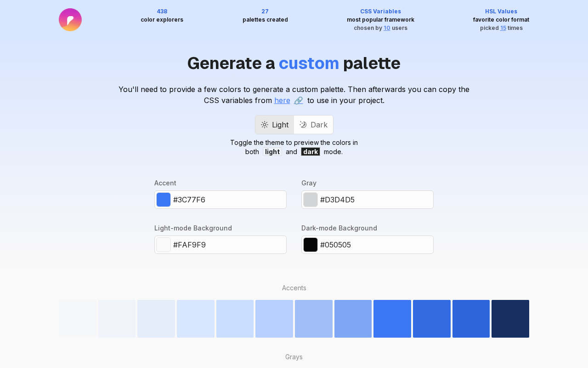Click the 'light' inline code badge
588x368 pixels.
(x=272, y=152)
